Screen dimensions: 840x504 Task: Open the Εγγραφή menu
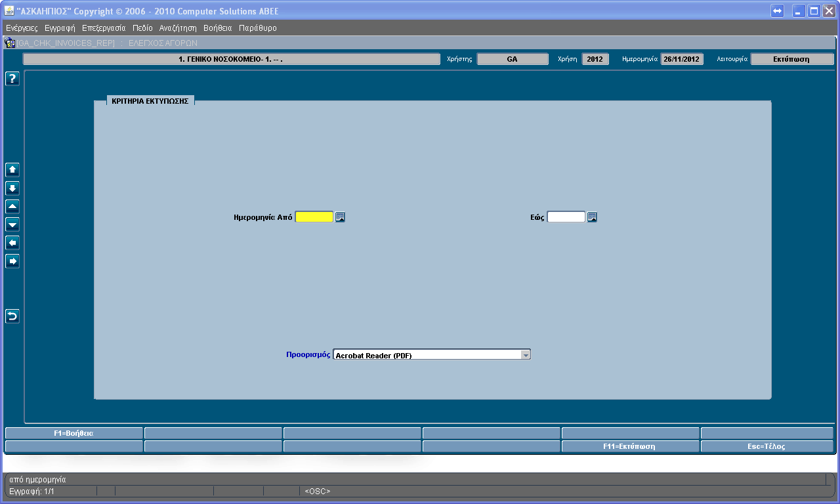tap(60, 28)
